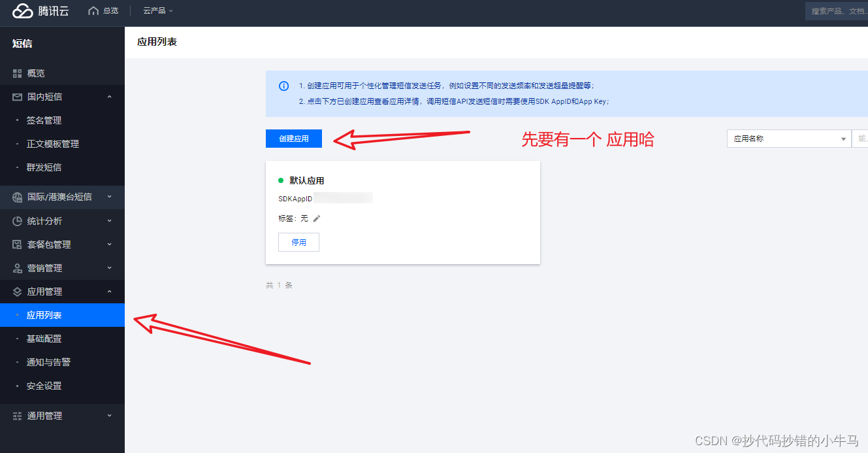Expand the 国际/港澳台短信 chevron

point(109,197)
